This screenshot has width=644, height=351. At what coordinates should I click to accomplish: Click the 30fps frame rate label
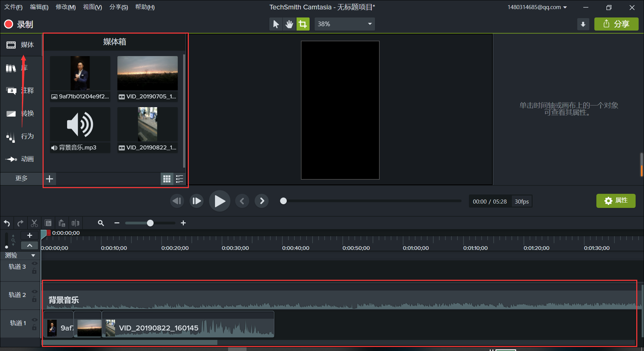coord(522,202)
